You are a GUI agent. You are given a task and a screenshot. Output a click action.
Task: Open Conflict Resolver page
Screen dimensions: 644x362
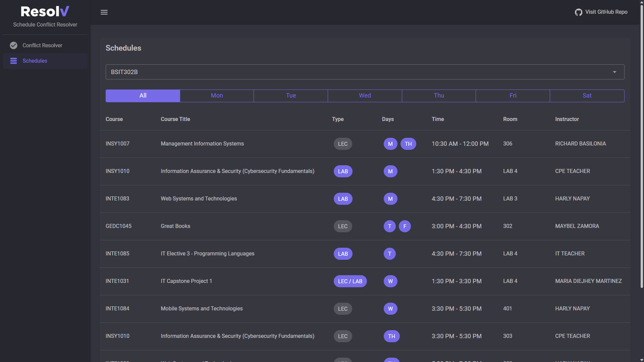click(42, 45)
